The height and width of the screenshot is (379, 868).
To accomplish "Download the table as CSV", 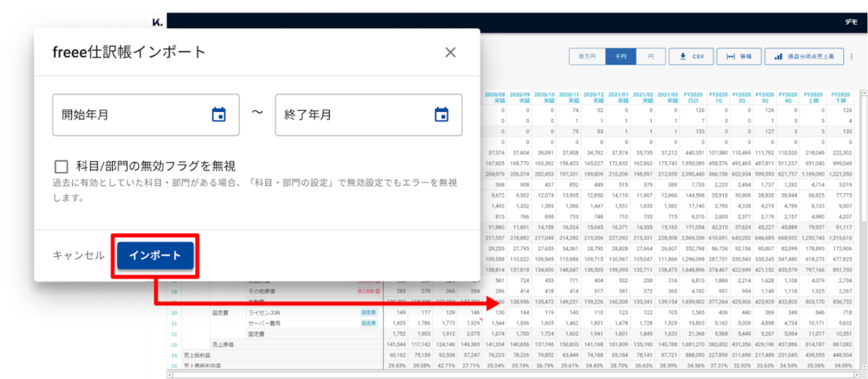I will (691, 57).
